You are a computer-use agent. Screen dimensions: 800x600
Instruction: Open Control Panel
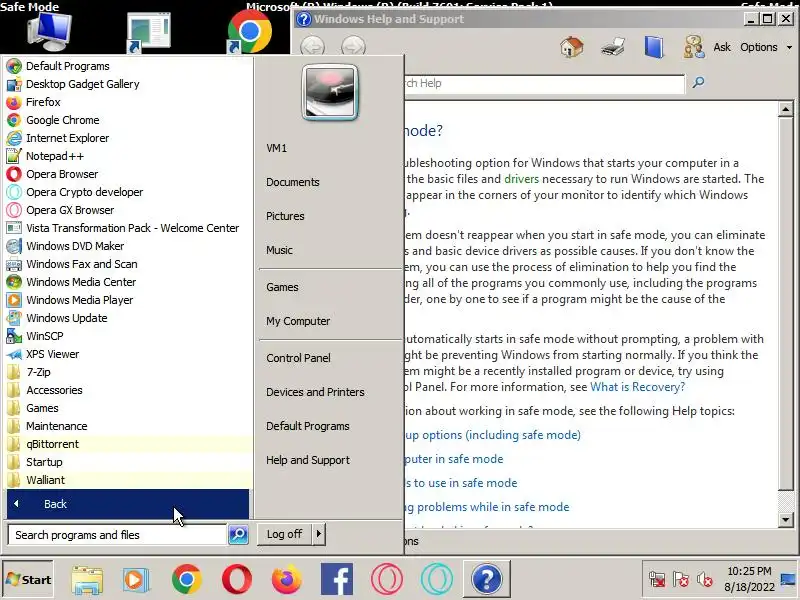[x=298, y=358]
